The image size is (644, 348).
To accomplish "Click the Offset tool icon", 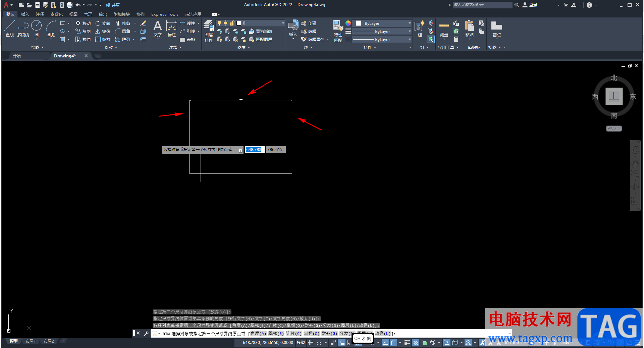I will click(143, 39).
